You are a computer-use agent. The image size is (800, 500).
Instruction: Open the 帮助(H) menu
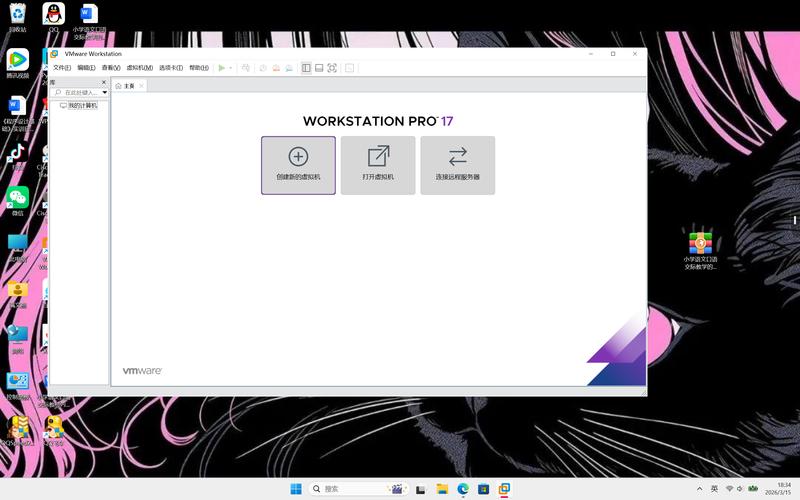(199, 68)
